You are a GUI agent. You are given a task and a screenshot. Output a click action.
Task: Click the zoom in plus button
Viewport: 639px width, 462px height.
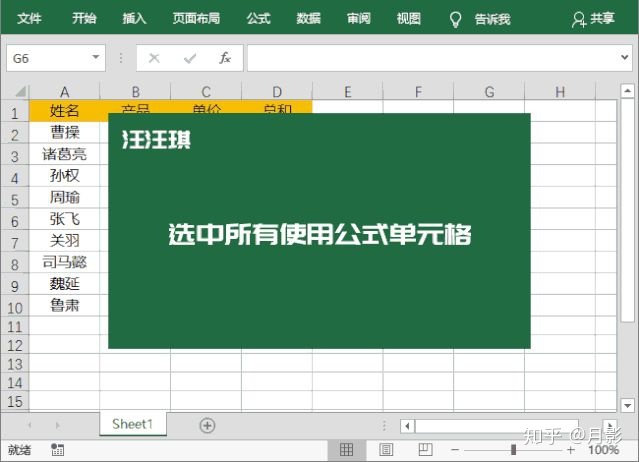coord(571,450)
